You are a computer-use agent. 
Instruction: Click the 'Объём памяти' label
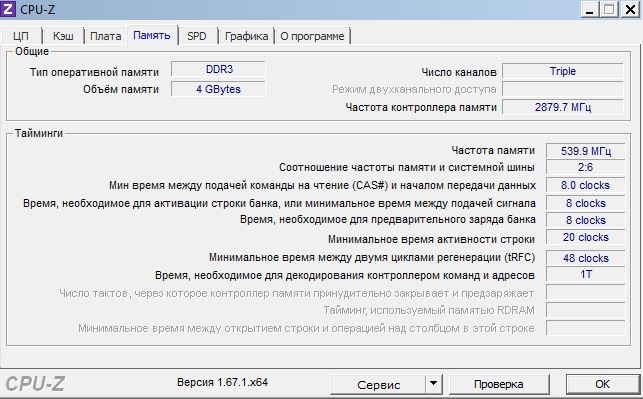[121, 89]
